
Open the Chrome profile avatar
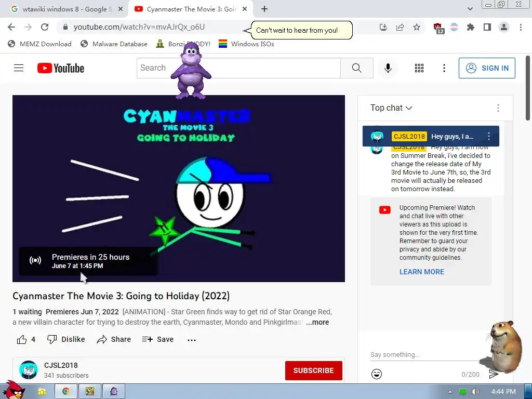tap(504, 27)
